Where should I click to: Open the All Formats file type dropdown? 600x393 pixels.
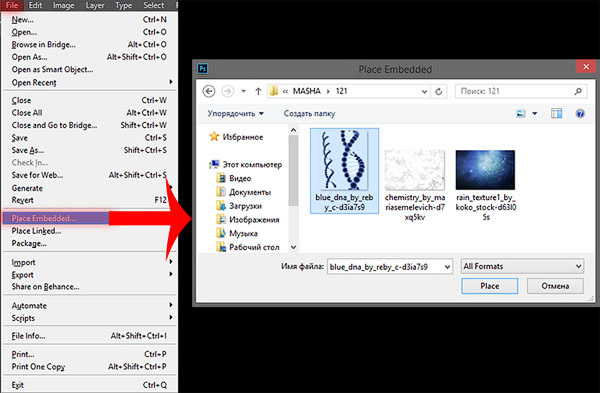click(522, 266)
